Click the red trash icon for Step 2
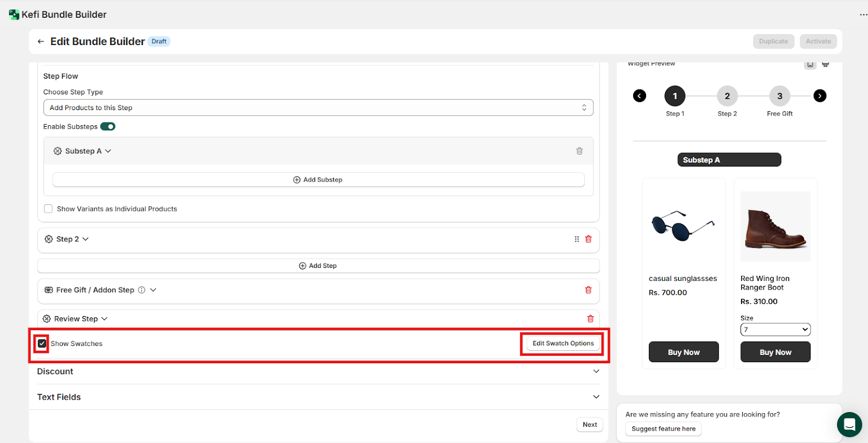The height and width of the screenshot is (443, 868). [588, 239]
